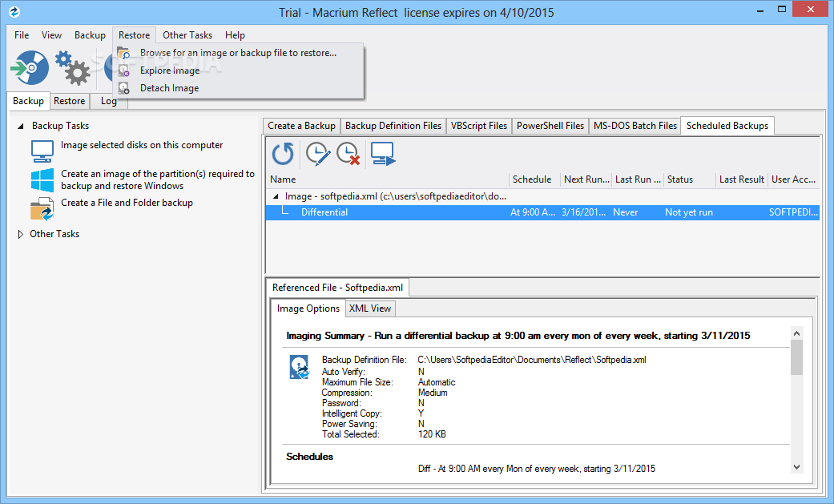
Task: Switch to the Image Options tab
Action: [308, 308]
